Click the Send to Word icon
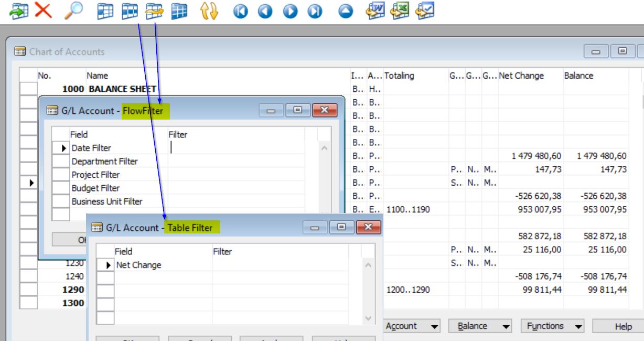 375,11
